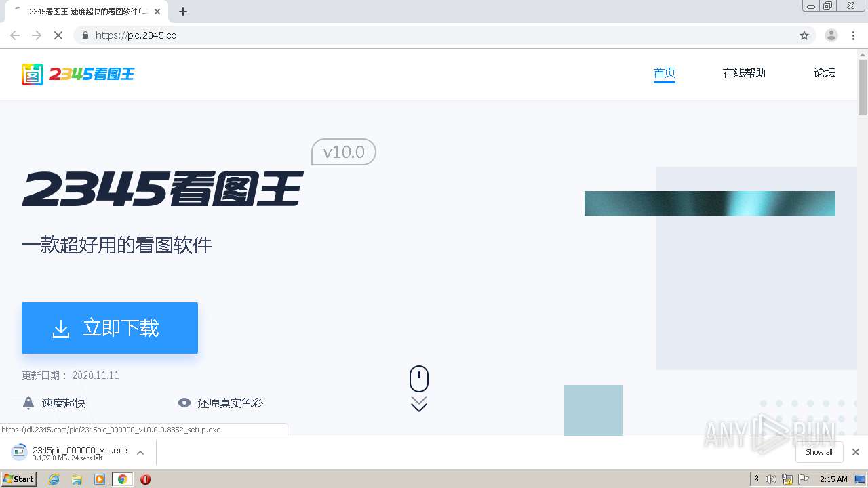
Task: Click the red stop-sign taskbar icon
Action: click(x=145, y=479)
